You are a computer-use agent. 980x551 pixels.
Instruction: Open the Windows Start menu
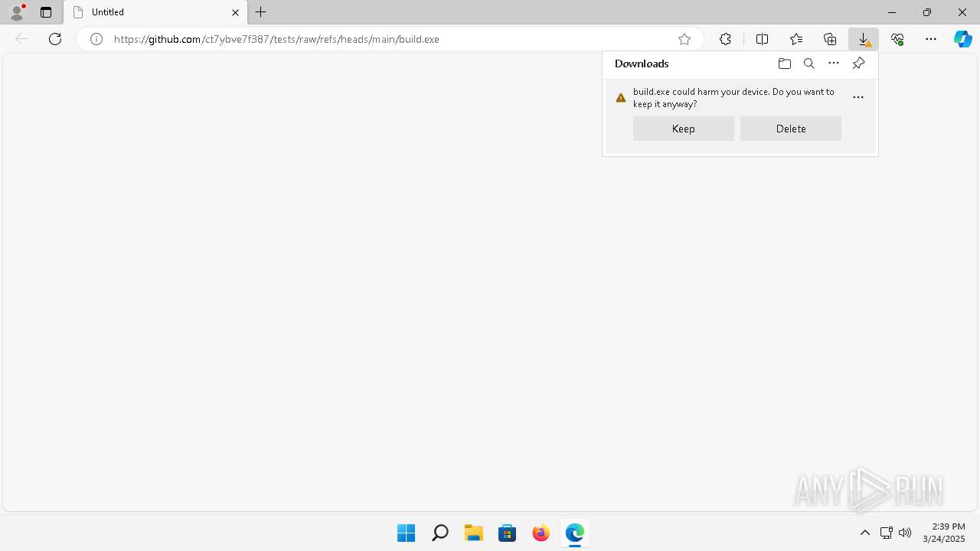coord(406,533)
